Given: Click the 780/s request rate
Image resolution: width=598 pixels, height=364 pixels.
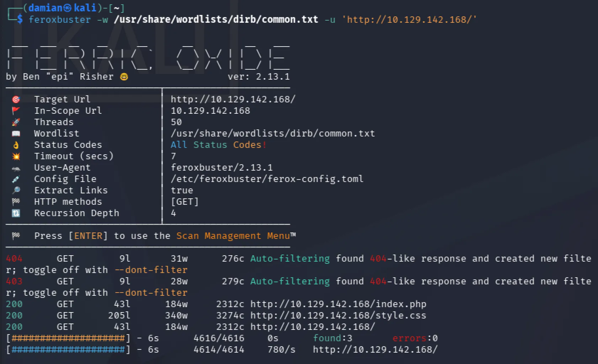Looking at the screenshot, I should pyautogui.click(x=282, y=349).
